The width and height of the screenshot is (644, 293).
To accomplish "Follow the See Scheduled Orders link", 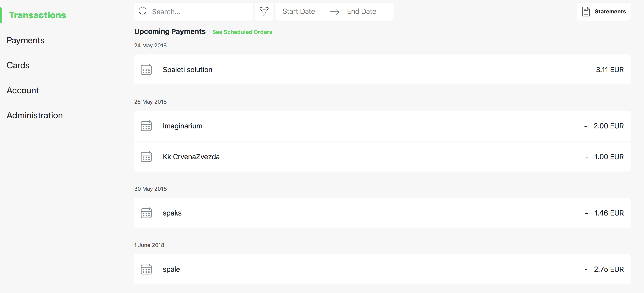I will (242, 32).
